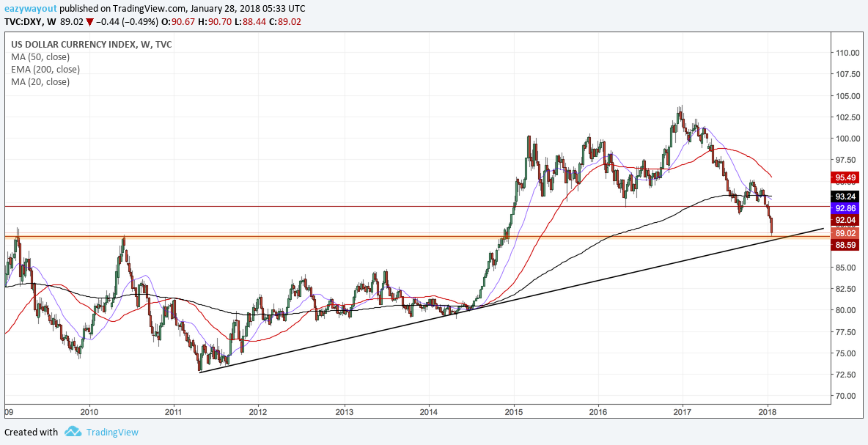The width and height of the screenshot is (868, 445).
Task: Click the 2018 label on time axis
Action: (768, 412)
